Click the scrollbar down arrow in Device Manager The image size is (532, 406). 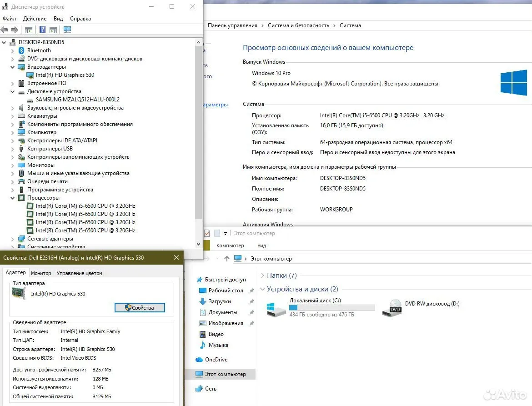coord(199,244)
